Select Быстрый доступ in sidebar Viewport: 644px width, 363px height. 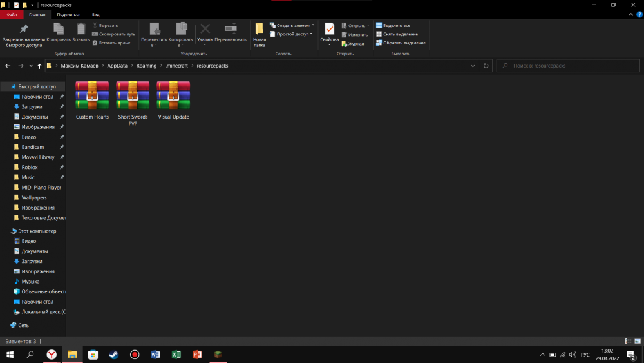point(33,87)
